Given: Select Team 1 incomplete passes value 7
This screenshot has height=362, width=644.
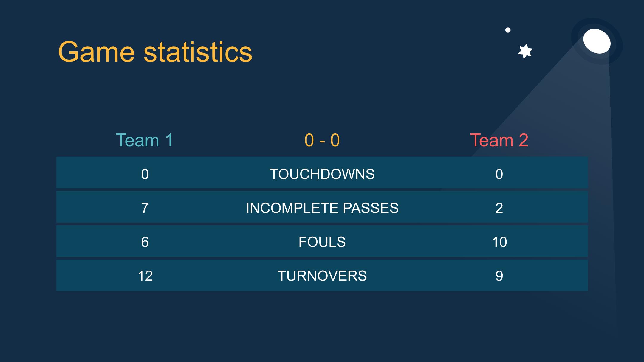Looking at the screenshot, I should pos(145,208).
